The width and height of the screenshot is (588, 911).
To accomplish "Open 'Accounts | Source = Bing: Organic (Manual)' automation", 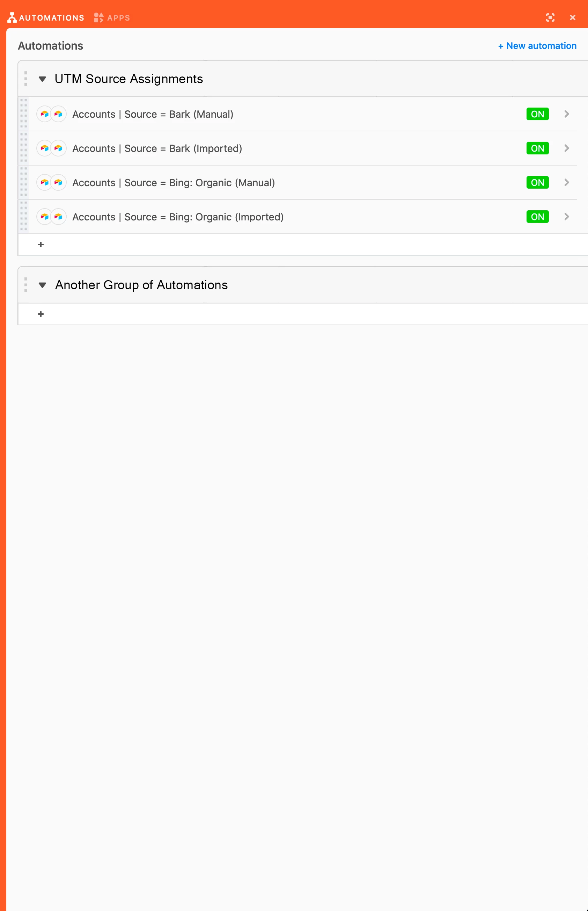I will pyautogui.click(x=174, y=183).
